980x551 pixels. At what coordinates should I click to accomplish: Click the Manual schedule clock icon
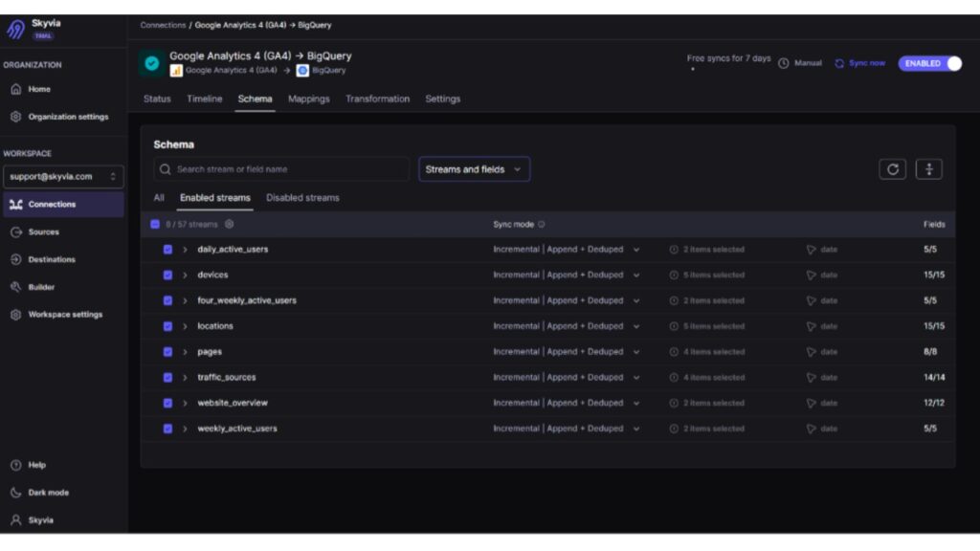pos(783,63)
